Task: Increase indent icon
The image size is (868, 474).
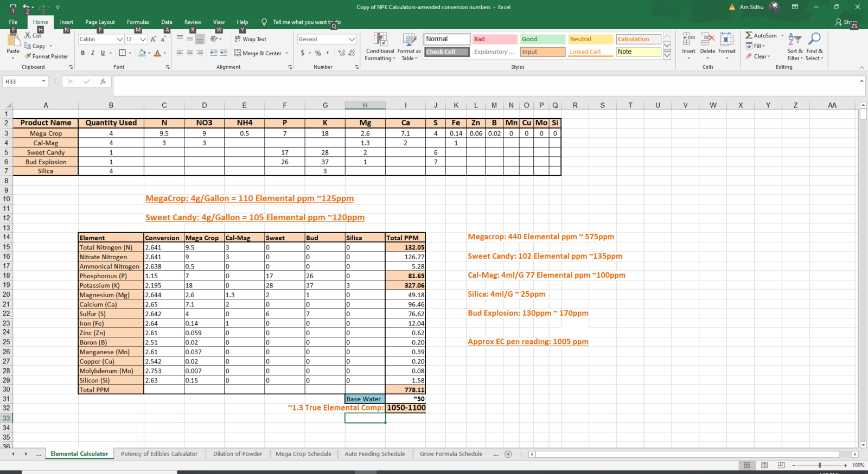Action: pos(224,53)
